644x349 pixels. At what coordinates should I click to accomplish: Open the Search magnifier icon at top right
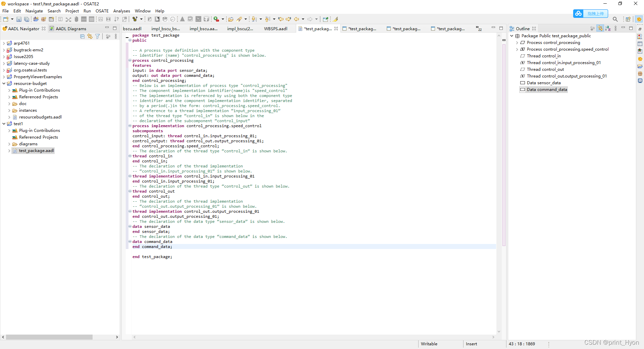[x=615, y=19]
